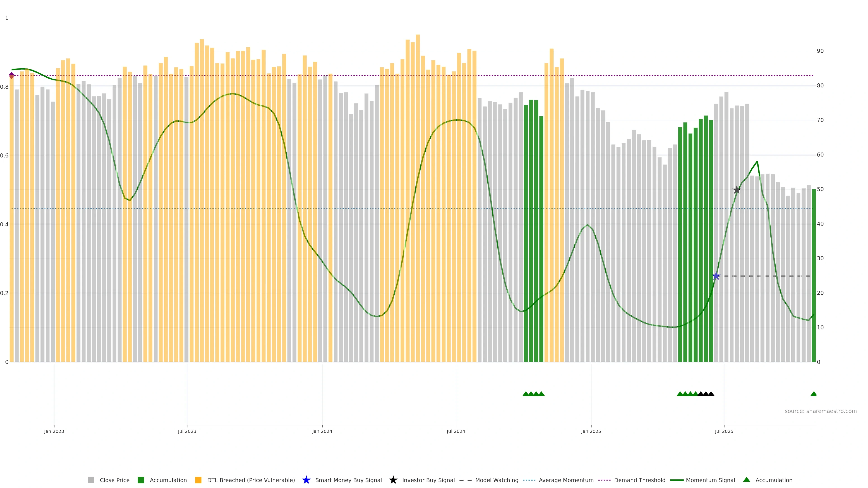Toggle Momentum Signal legend entry

click(x=710, y=480)
